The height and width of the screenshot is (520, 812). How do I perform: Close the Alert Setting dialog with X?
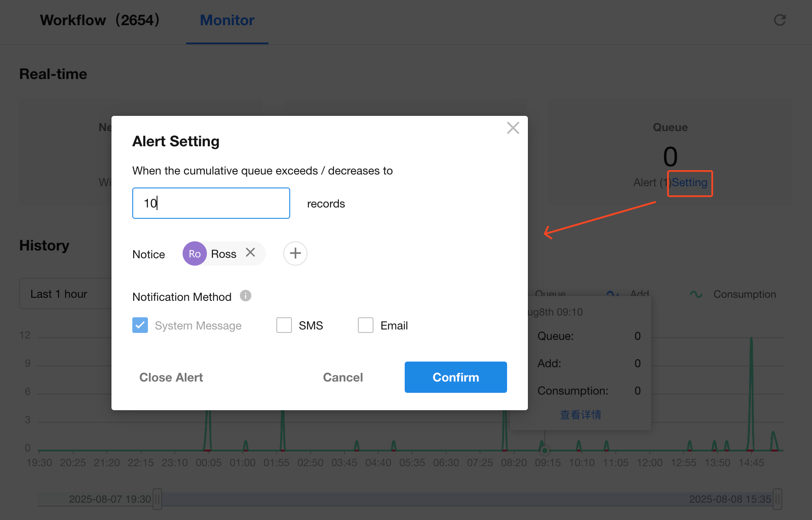(x=513, y=128)
